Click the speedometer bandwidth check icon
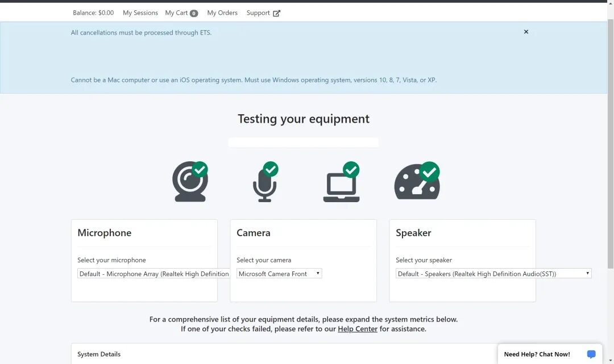This screenshot has height=364, width=614. tap(417, 181)
